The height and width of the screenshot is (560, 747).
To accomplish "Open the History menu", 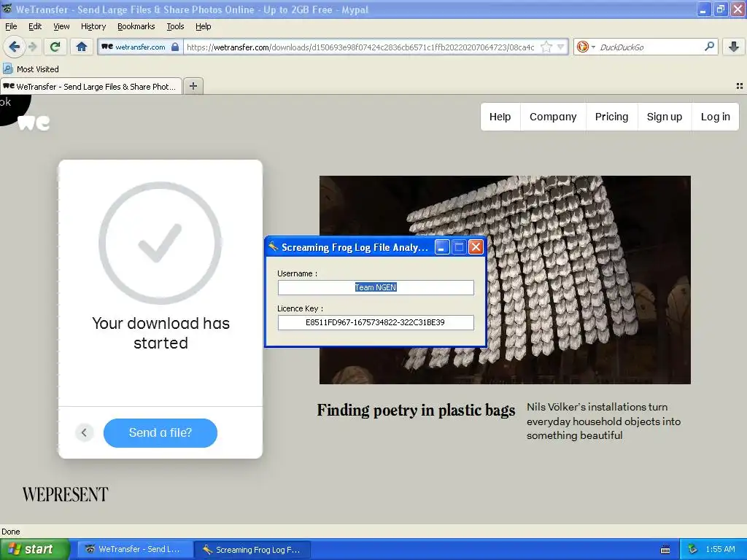I will click(93, 26).
